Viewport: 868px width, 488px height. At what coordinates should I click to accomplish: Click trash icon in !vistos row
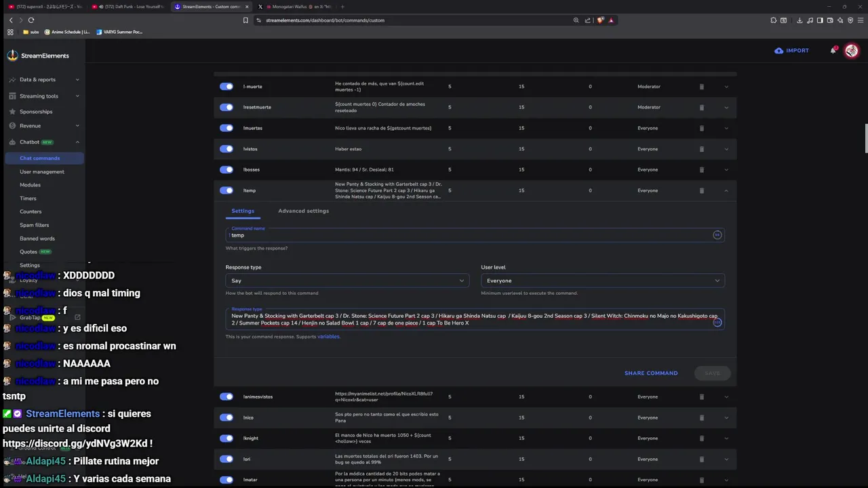click(x=702, y=149)
